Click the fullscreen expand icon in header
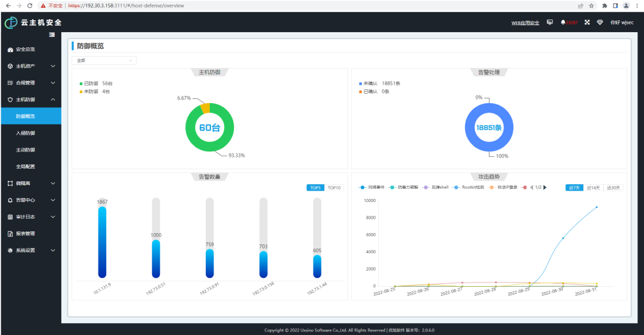 pos(587,22)
